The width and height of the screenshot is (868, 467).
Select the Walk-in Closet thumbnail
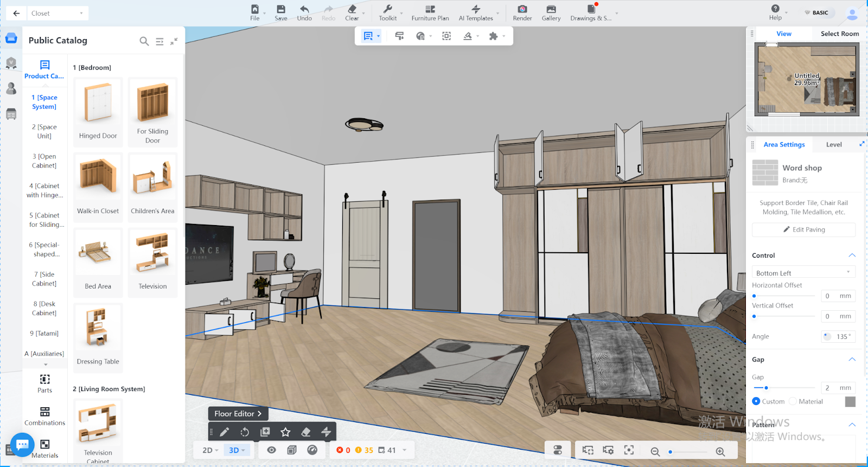point(98,184)
